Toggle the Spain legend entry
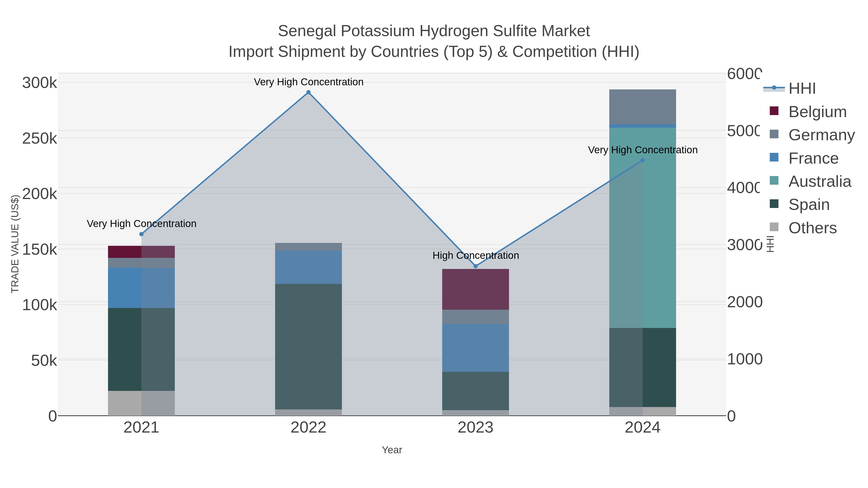 coord(800,204)
